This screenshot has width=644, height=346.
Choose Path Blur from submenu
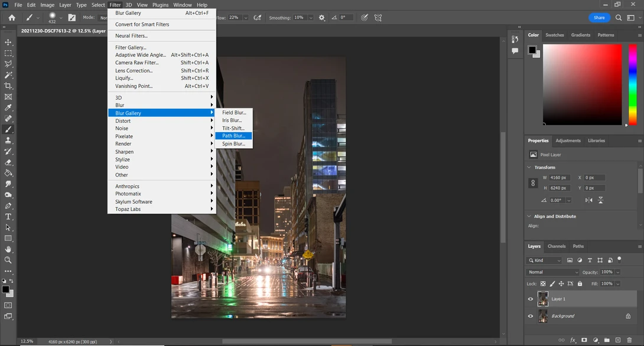tap(234, 136)
